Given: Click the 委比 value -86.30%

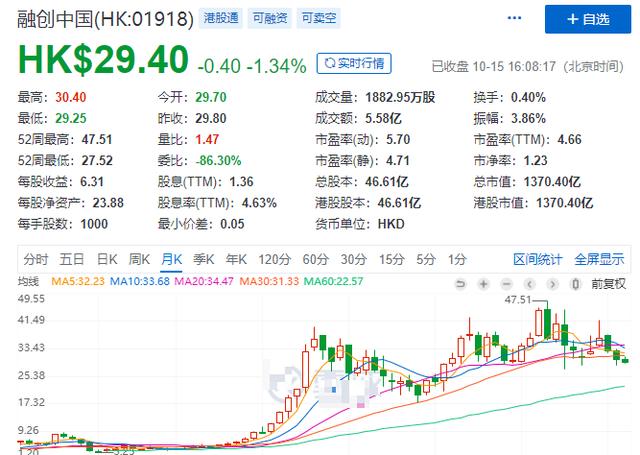Looking at the screenshot, I should pyautogui.click(x=218, y=161).
